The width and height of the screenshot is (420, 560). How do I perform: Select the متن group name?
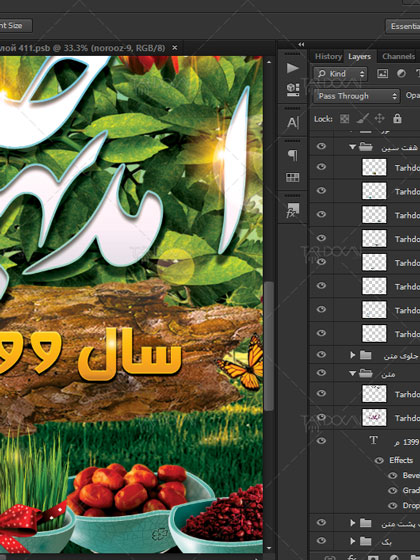[388, 374]
